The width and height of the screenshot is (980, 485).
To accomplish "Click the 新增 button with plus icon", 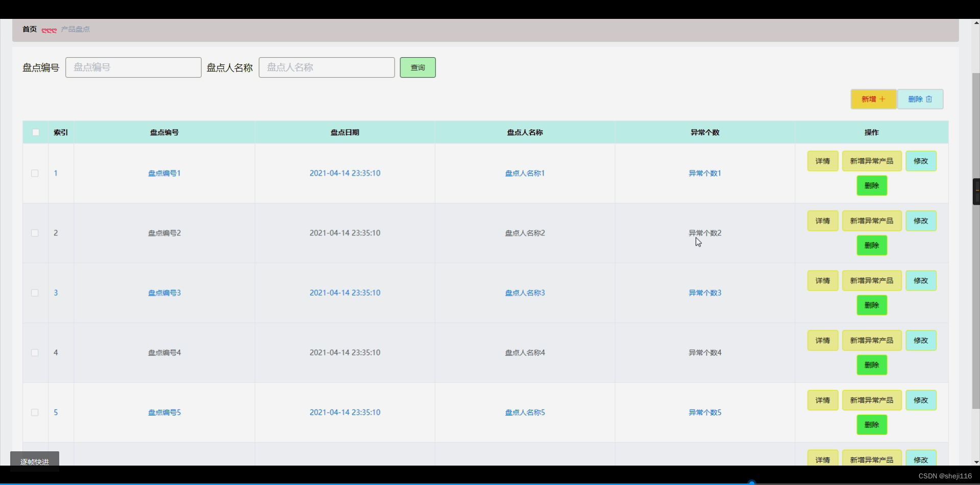I will tap(873, 99).
